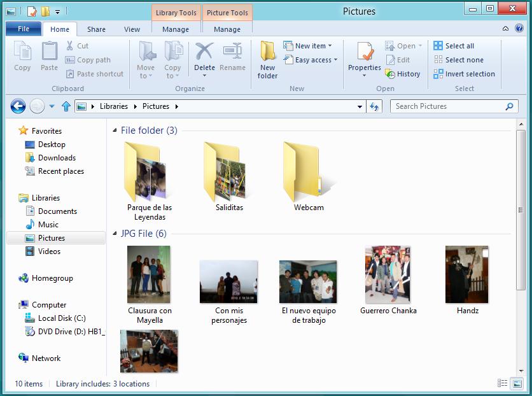Open the Share ribbon tab
The image size is (532, 396).
coord(97,29)
